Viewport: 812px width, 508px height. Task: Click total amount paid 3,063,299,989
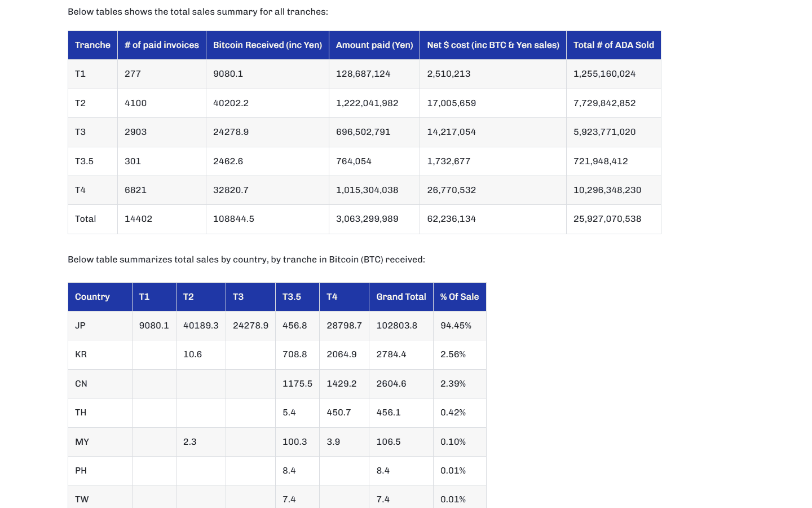[x=367, y=219]
